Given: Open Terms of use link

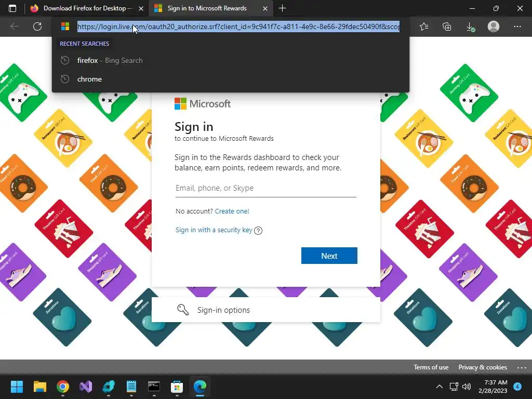Looking at the screenshot, I should pyautogui.click(x=431, y=367).
